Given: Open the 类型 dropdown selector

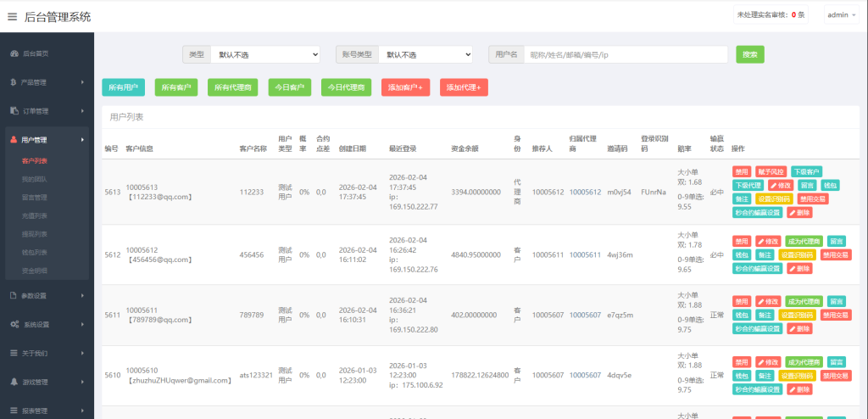Looking at the screenshot, I should tap(264, 54).
